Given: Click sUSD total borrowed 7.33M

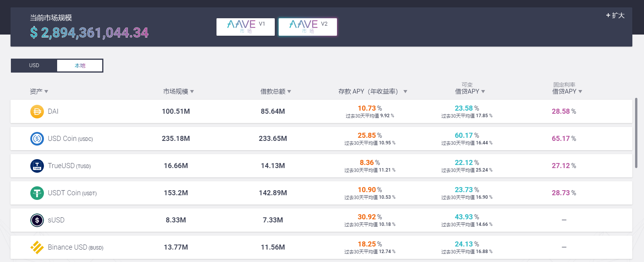Looking at the screenshot, I should point(273,220).
